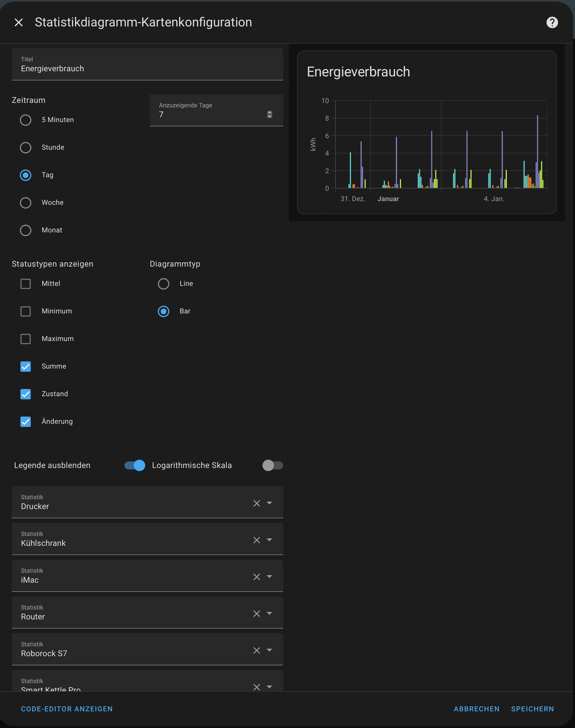Click Code-Editor anzeigen
Image resolution: width=575 pixels, height=728 pixels.
(x=67, y=709)
